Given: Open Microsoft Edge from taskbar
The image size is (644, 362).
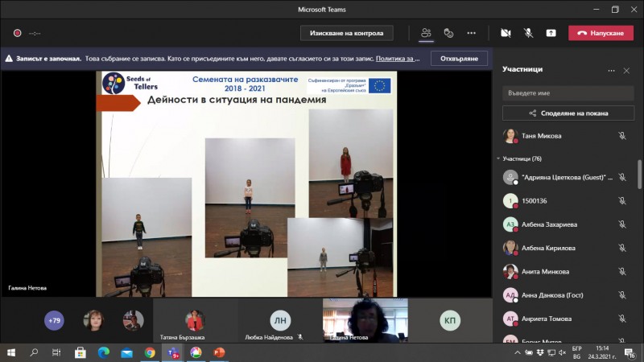Looking at the screenshot, I should click(104, 352).
